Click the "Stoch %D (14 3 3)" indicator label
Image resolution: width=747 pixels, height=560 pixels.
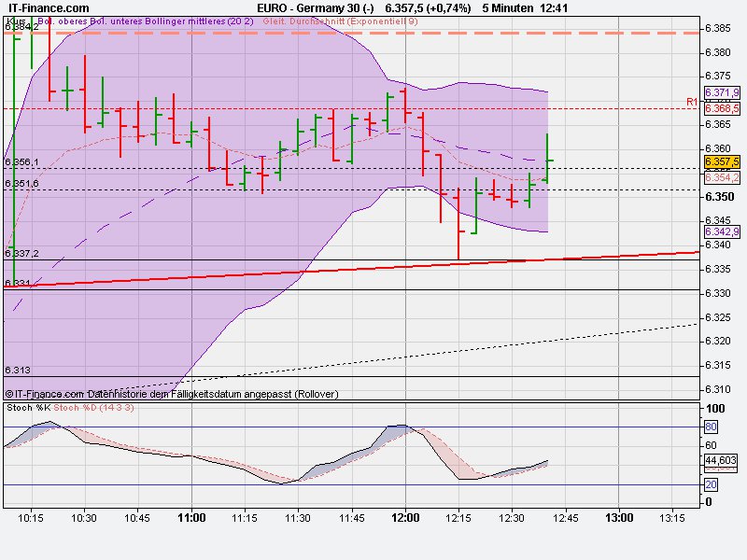pos(93,408)
